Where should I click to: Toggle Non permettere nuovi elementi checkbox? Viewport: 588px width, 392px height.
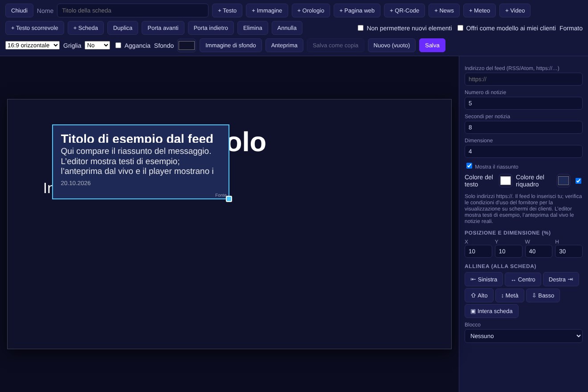tap(360, 28)
